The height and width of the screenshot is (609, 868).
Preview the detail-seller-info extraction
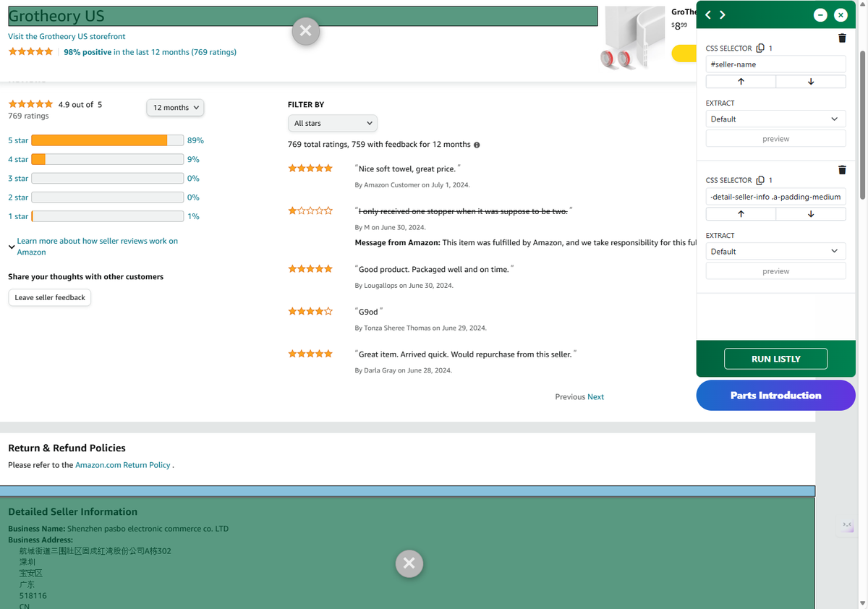(776, 271)
